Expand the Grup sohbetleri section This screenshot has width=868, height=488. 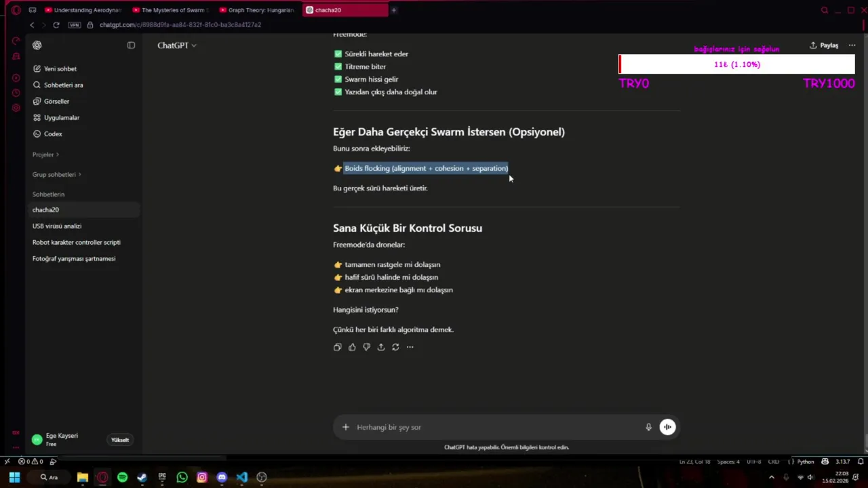pyautogui.click(x=57, y=174)
